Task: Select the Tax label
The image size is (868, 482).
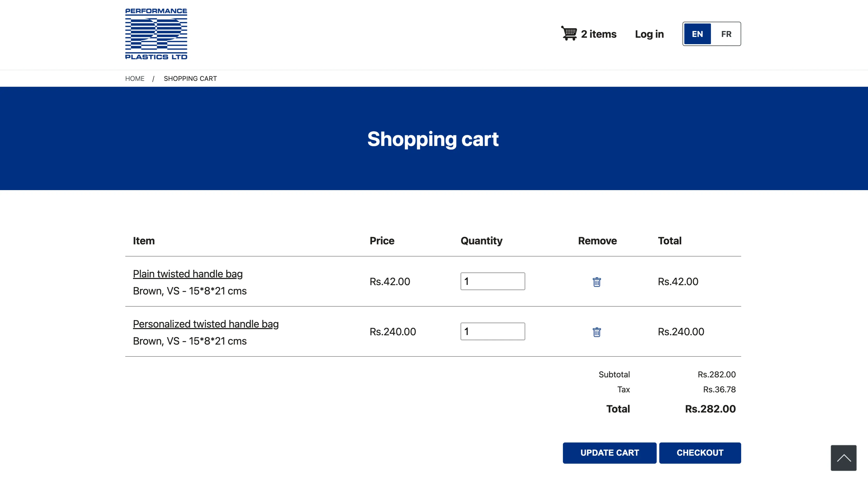Action: point(623,390)
